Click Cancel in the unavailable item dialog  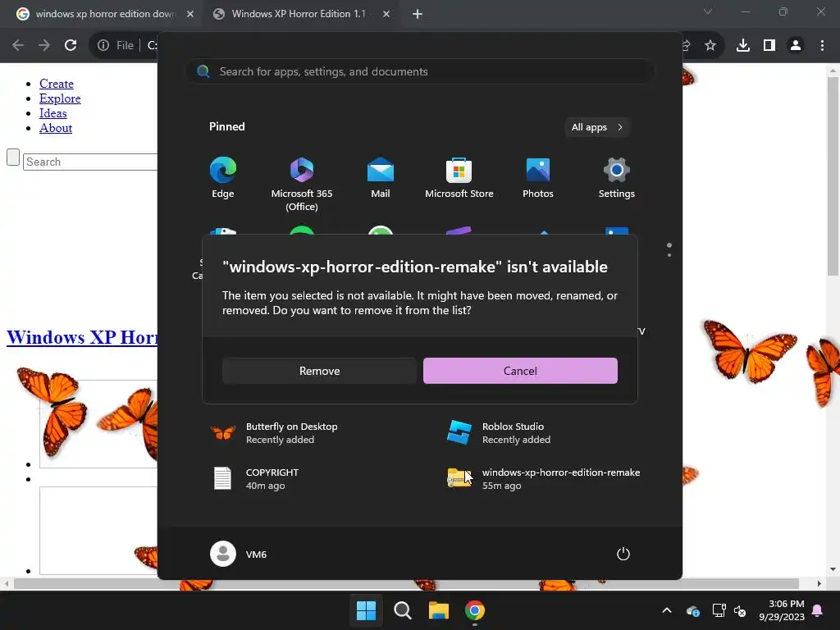(x=520, y=371)
